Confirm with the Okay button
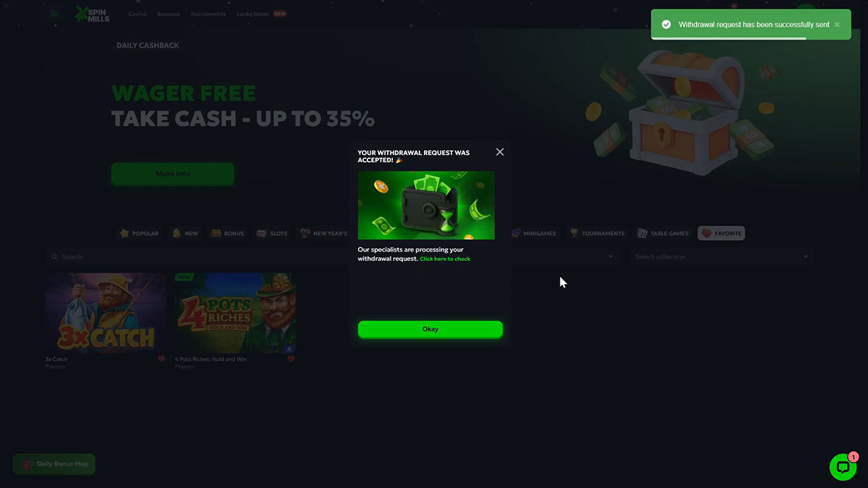This screenshot has height=488, width=868. (430, 329)
